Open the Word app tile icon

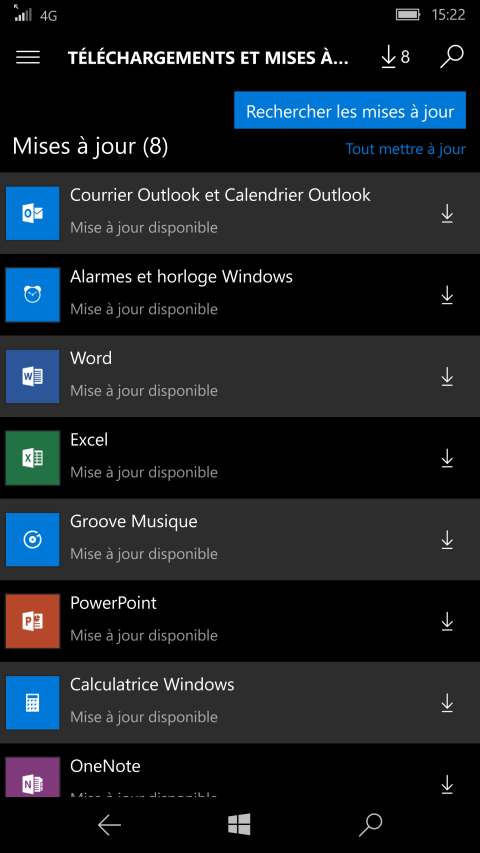point(33,376)
